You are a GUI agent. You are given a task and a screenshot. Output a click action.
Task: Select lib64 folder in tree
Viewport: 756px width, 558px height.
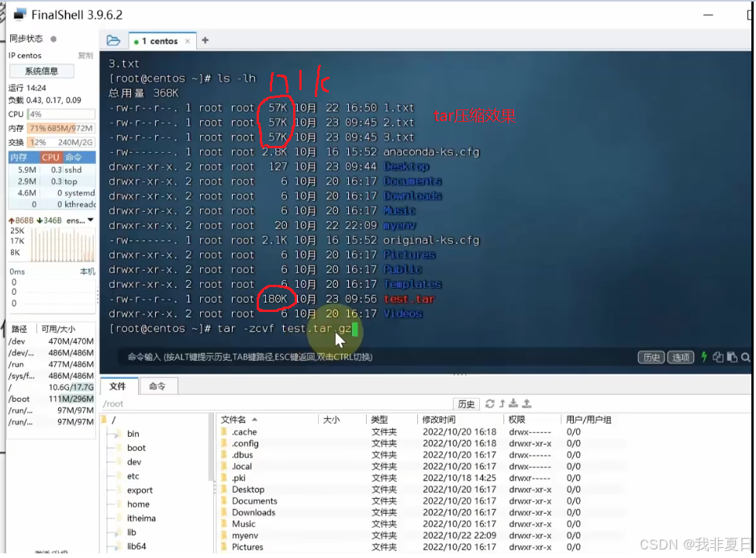pos(136,546)
